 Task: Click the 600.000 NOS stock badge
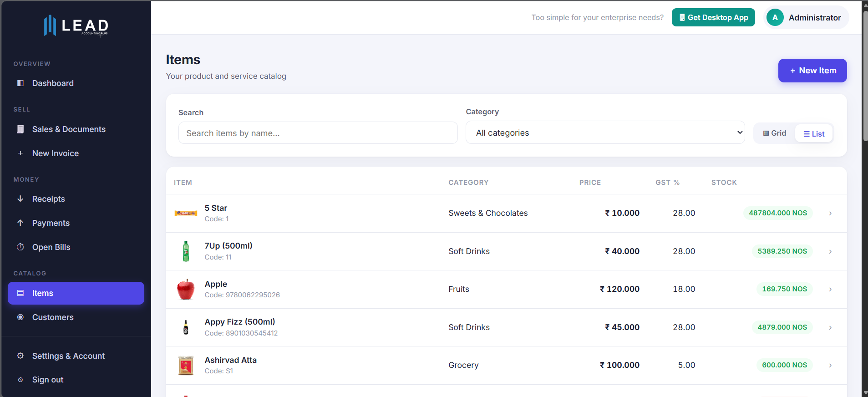click(x=784, y=365)
